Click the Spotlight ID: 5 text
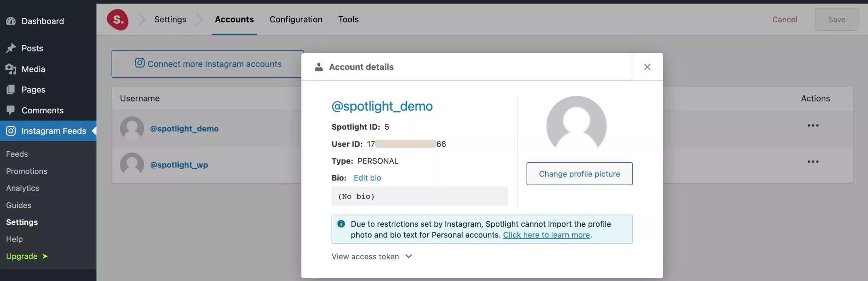 (360, 127)
